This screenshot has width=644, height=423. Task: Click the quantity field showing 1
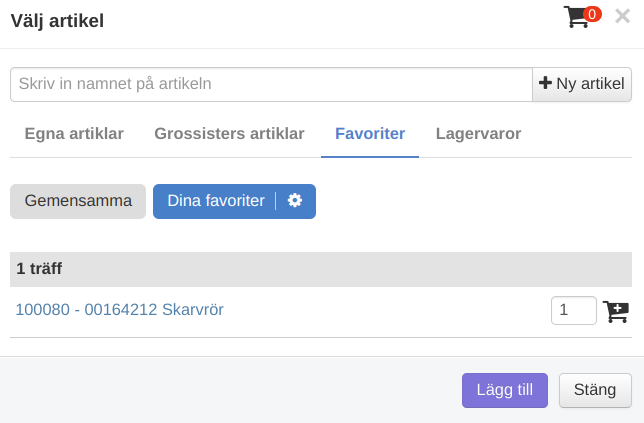pos(573,311)
